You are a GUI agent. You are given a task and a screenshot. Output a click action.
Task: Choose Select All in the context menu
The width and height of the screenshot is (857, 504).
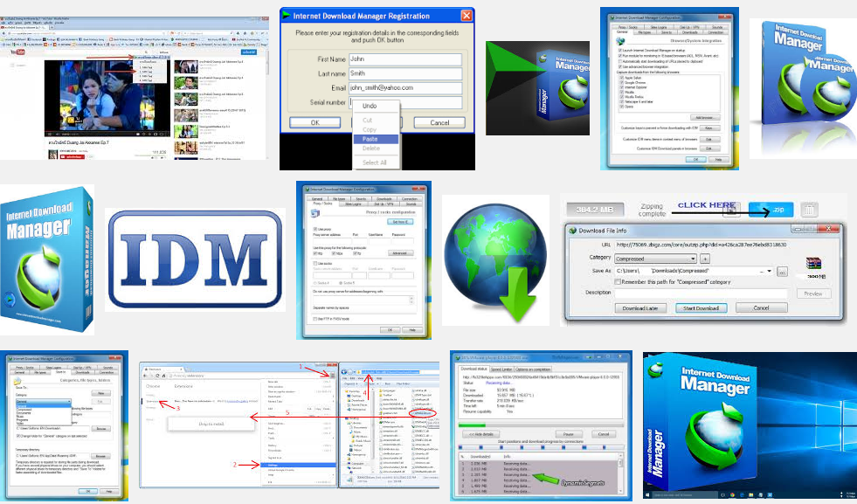tap(375, 162)
